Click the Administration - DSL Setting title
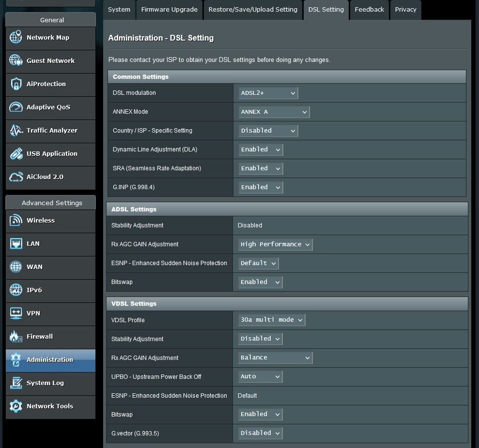The height and width of the screenshot is (448, 479). [x=161, y=38]
